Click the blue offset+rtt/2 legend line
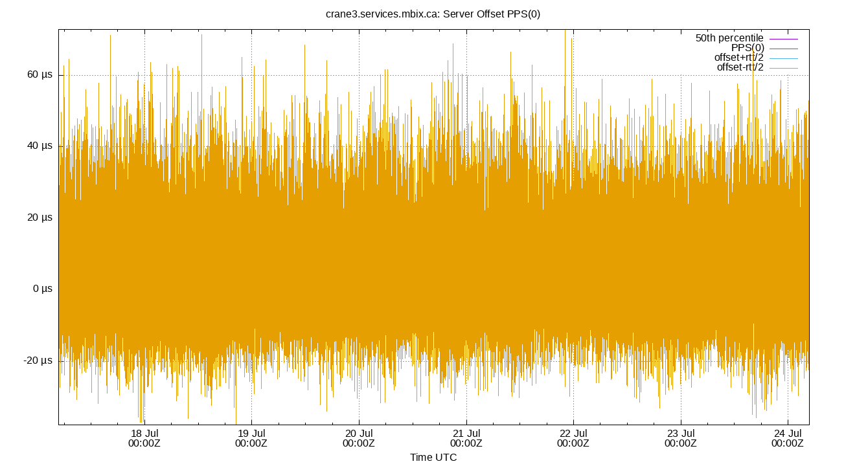The width and height of the screenshot is (868, 466). point(783,58)
